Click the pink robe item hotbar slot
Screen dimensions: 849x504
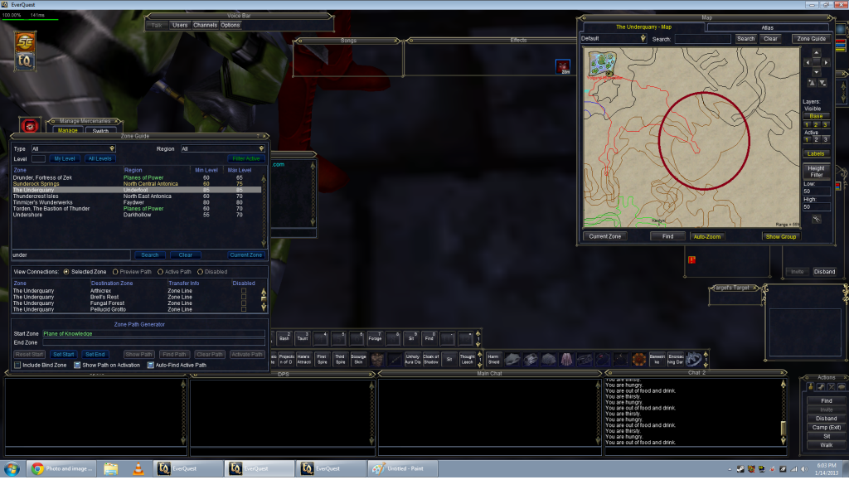point(566,359)
